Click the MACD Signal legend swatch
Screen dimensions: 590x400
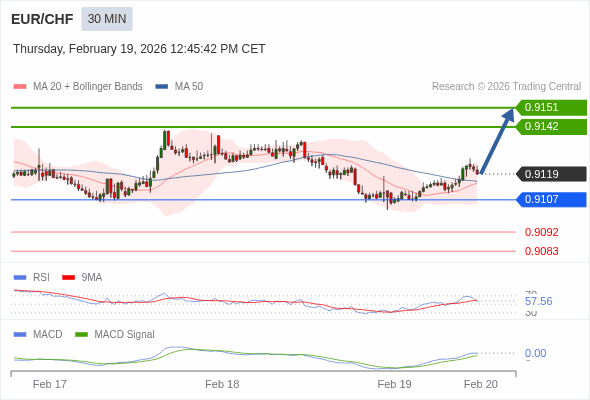click(x=81, y=335)
